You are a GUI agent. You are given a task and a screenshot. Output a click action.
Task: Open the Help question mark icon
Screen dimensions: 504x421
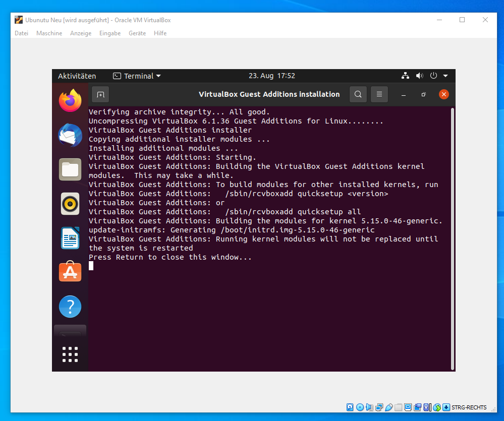70,307
